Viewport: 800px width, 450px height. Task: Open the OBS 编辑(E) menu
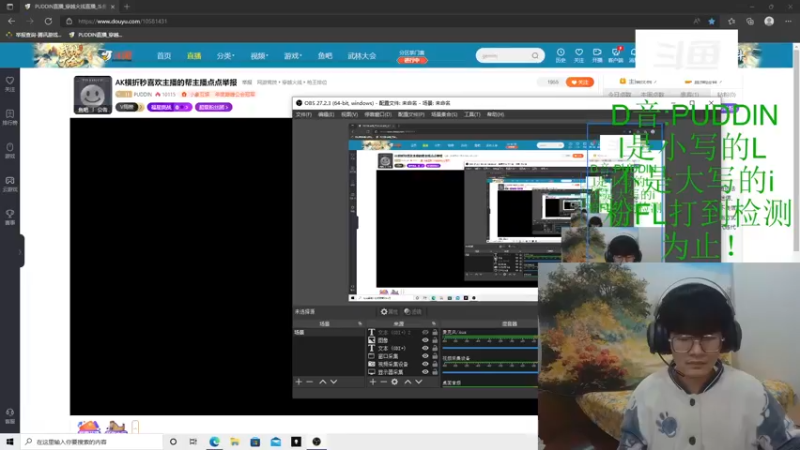[326, 114]
